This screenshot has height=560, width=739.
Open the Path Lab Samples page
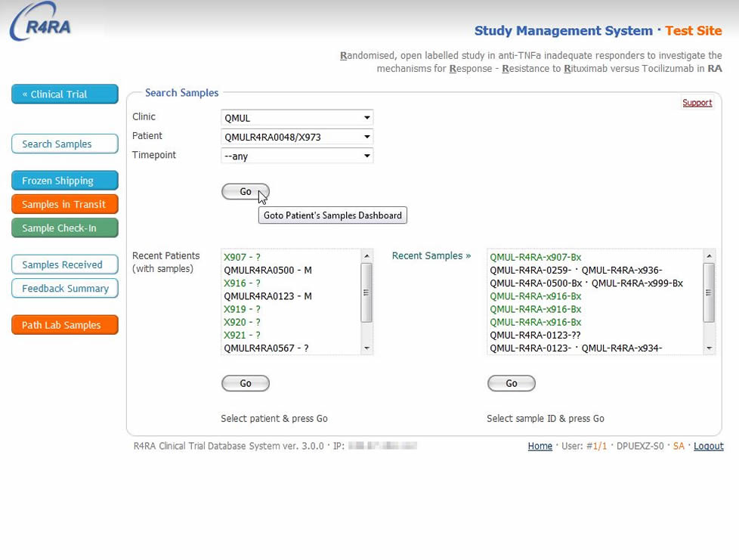[64, 326]
